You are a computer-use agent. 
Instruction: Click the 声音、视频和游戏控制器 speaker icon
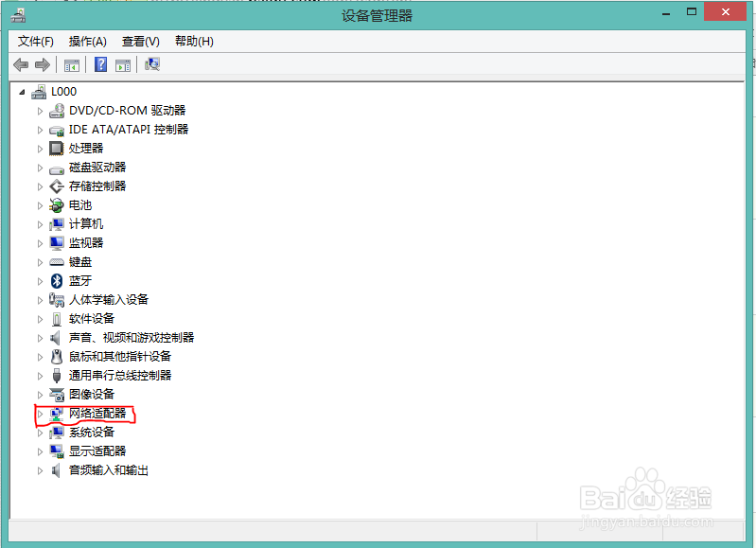pyautogui.click(x=56, y=338)
